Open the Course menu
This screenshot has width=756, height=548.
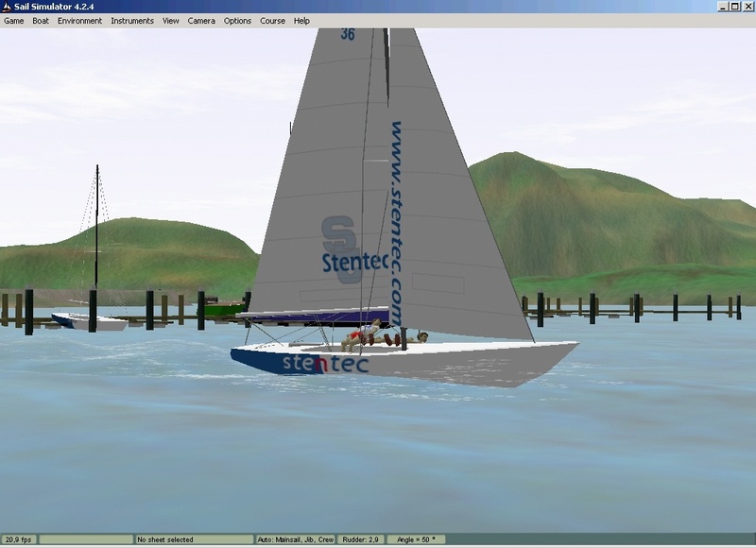(x=272, y=21)
